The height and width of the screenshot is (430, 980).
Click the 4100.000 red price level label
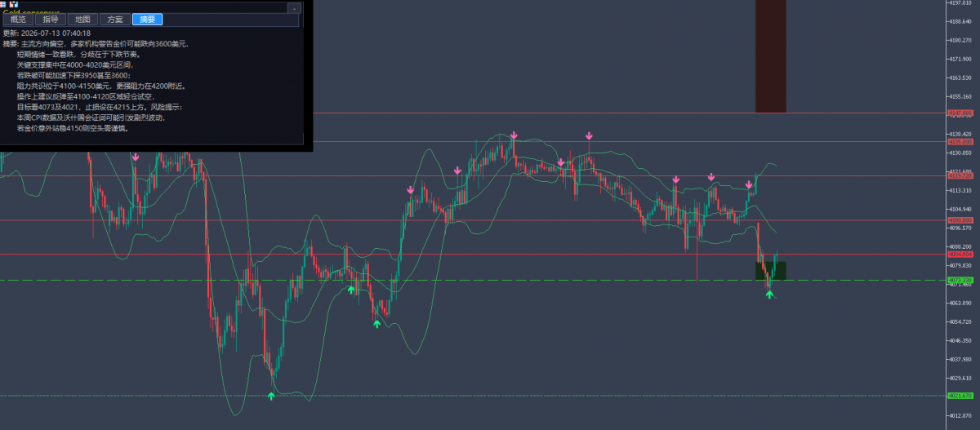click(960, 219)
